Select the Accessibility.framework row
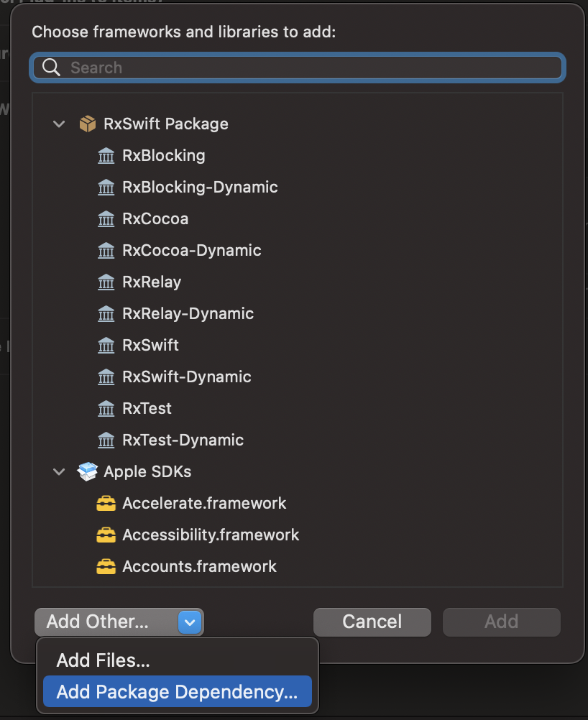This screenshot has width=588, height=720. pyautogui.click(x=298, y=535)
